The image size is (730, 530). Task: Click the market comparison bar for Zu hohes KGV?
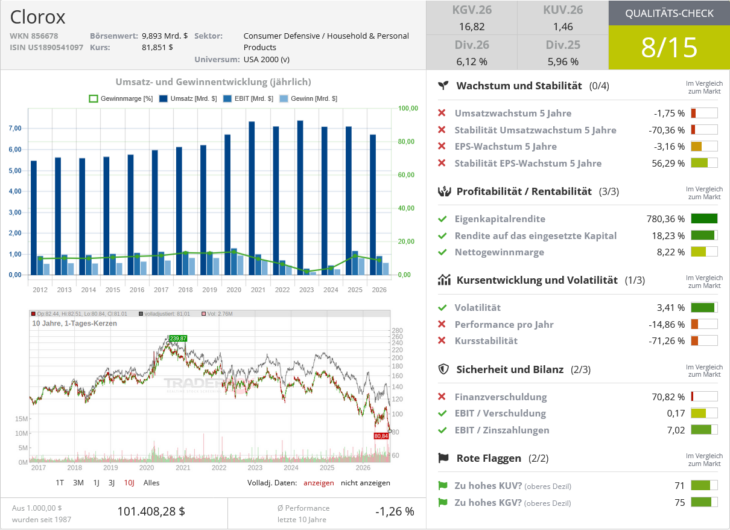(x=704, y=503)
